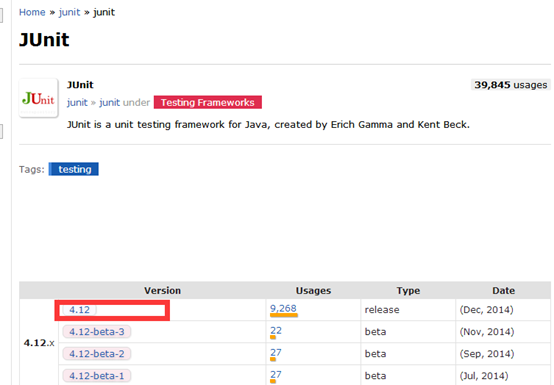The image size is (554, 385).
Task: Open junit group link beside logo
Action: pos(77,102)
